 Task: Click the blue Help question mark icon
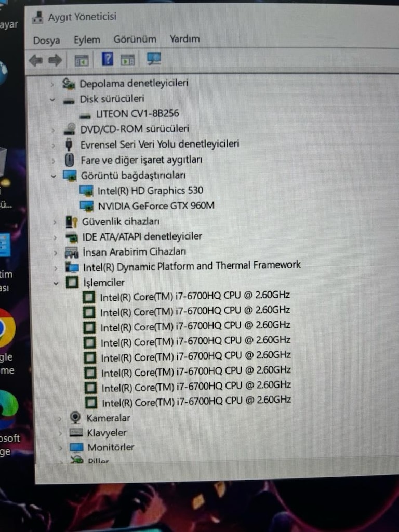click(x=107, y=59)
